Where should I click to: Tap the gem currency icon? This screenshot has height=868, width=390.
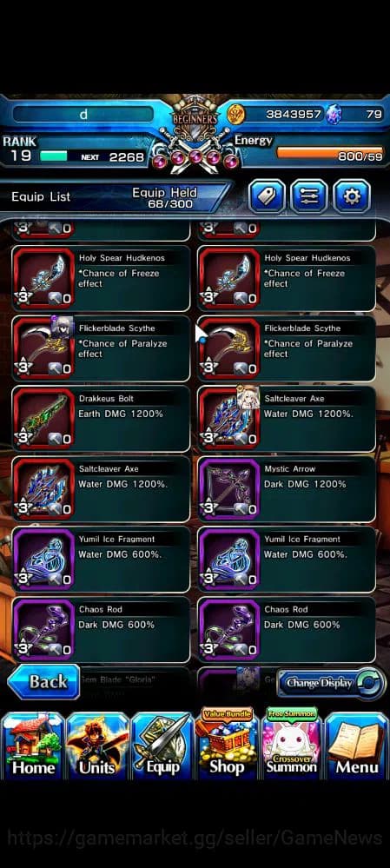pos(333,115)
